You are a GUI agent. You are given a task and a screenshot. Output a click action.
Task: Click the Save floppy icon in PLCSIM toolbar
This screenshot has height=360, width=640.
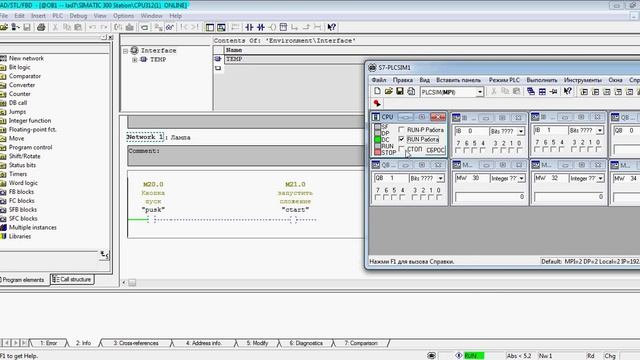pos(400,91)
